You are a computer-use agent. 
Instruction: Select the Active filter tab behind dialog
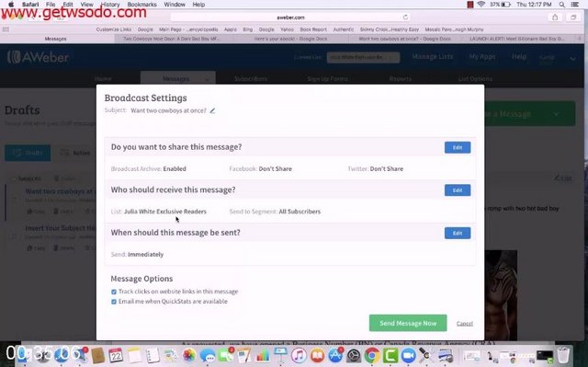pyautogui.click(x=75, y=153)
